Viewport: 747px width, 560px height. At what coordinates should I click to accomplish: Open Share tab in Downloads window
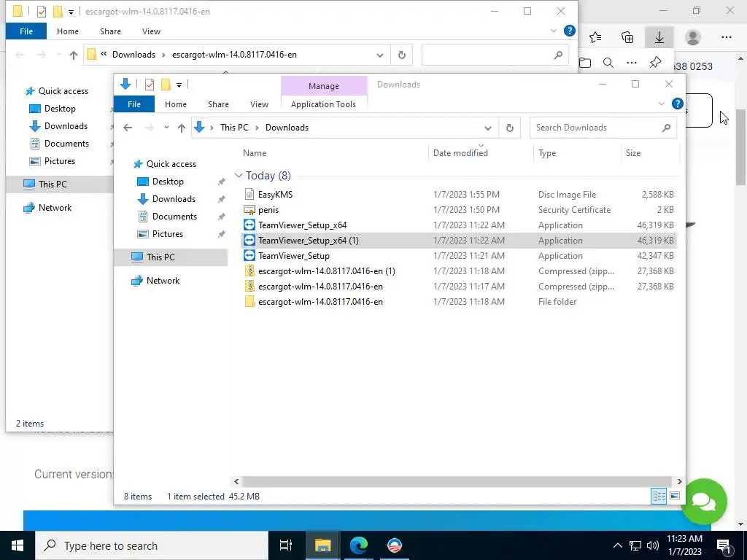[218, 104]
